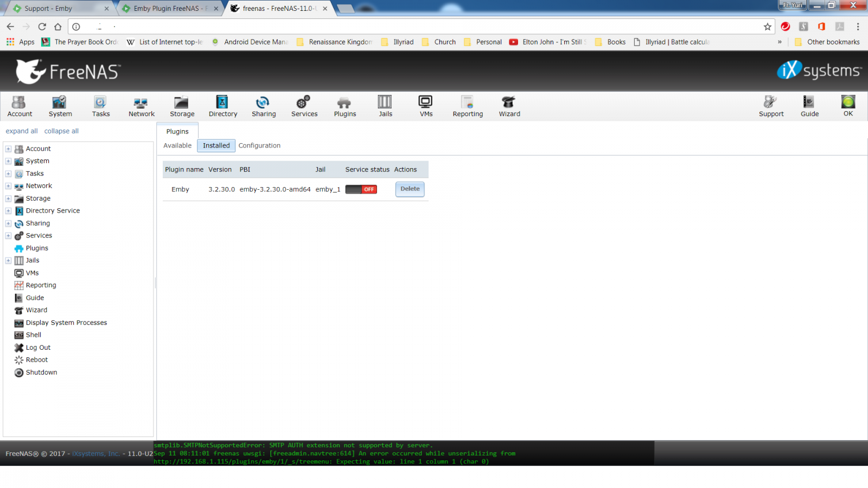868x488 pixels.
Task: Switch to the Configuration tab
Action: click(259, 145)
